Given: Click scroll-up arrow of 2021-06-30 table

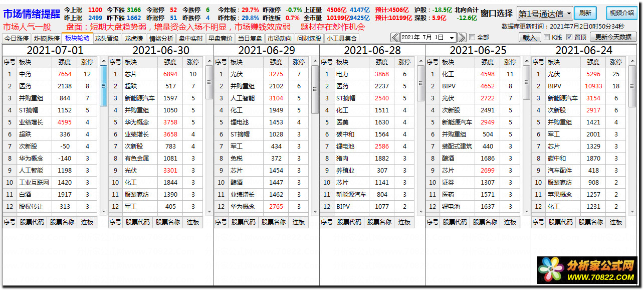Looking at the screenshot, I should coord(209,61).
